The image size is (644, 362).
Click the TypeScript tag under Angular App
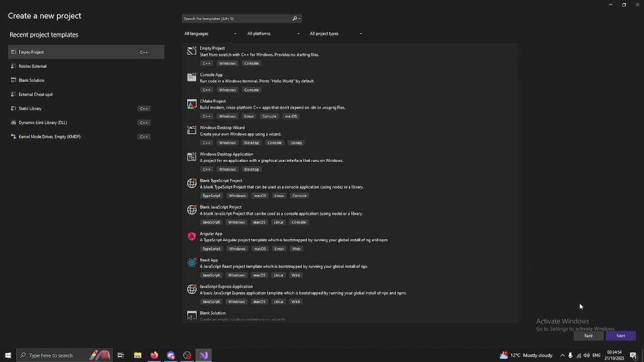pyautogui.click(x=211, y=249)
